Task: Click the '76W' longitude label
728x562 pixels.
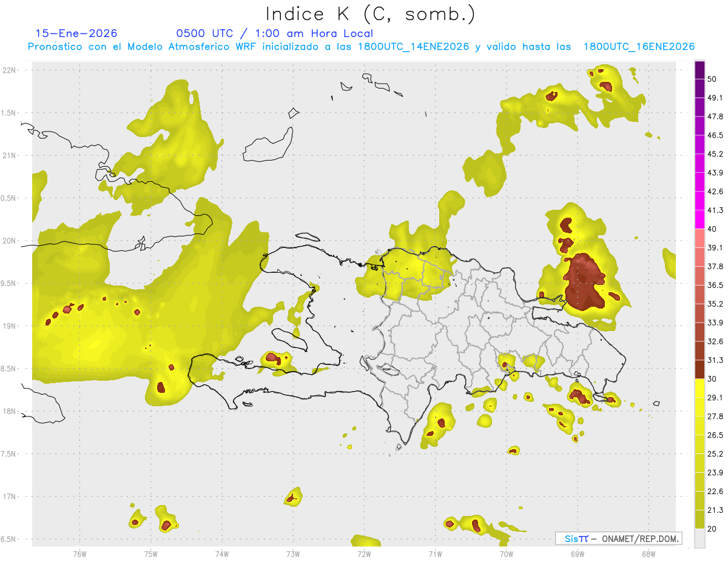Action: (x=79, y=554)
